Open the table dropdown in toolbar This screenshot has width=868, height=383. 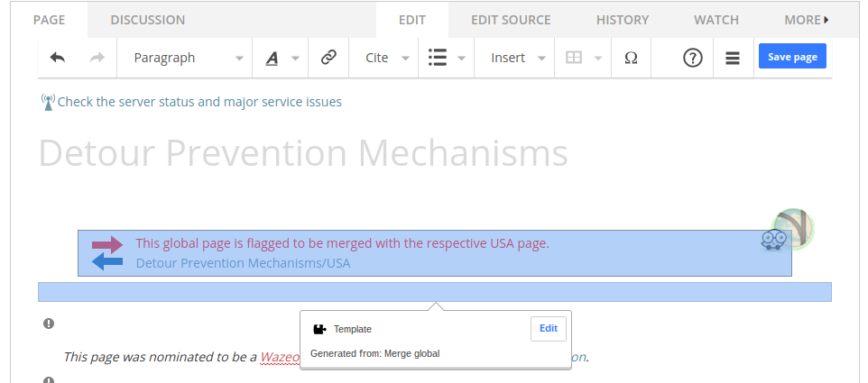pyautogui.click(x=583, y=58)
